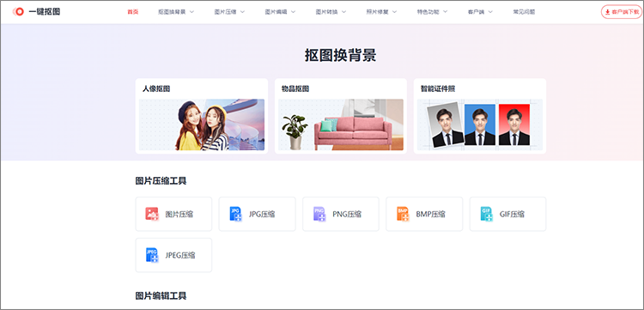Open the 图片压缩 tool label
644x310 pixels.
(179, 214)
